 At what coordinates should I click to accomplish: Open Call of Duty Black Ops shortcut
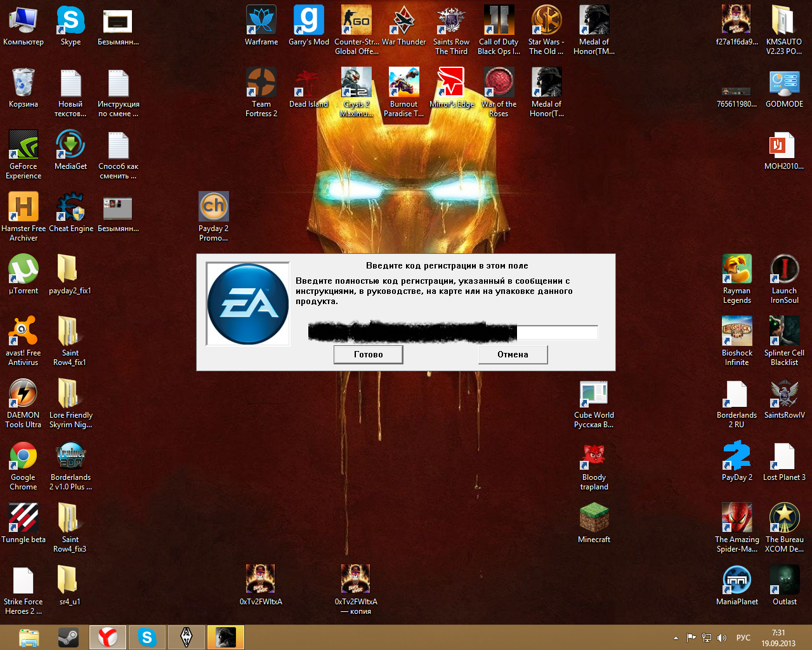499,30
